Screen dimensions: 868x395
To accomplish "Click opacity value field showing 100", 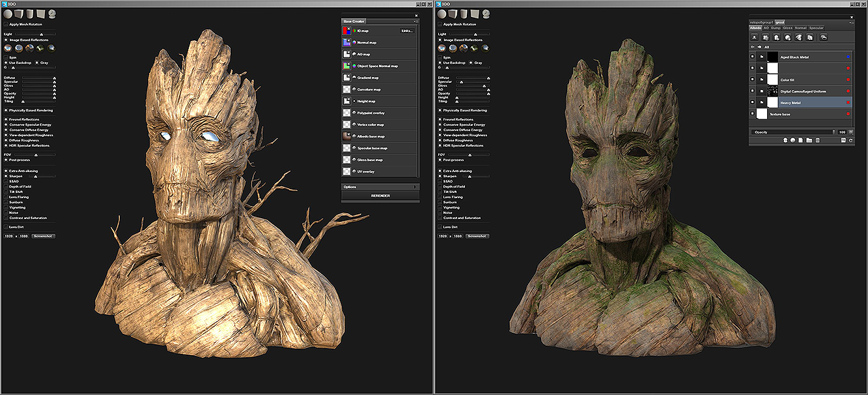I will tap(842, 132).
